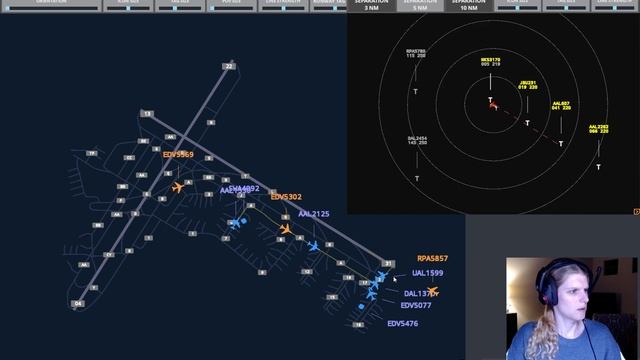Switch to Separation 3 NM
Viewport: 640px width, 360px height.
click(371, 6)
